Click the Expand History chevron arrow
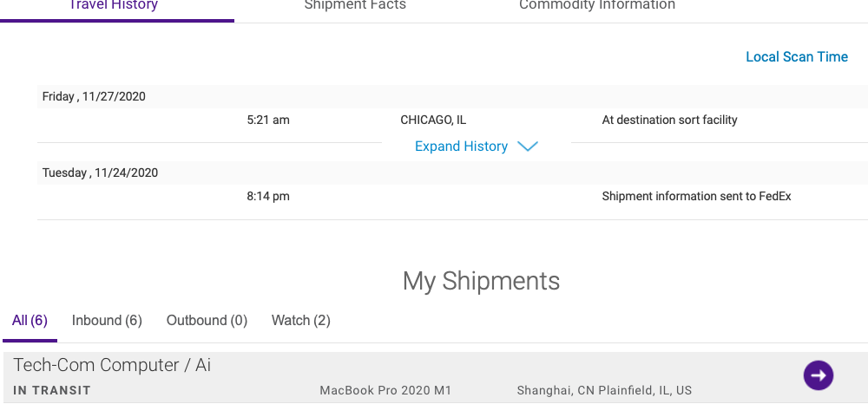This screenshot has width=868, height=404. tap(528, 147)
